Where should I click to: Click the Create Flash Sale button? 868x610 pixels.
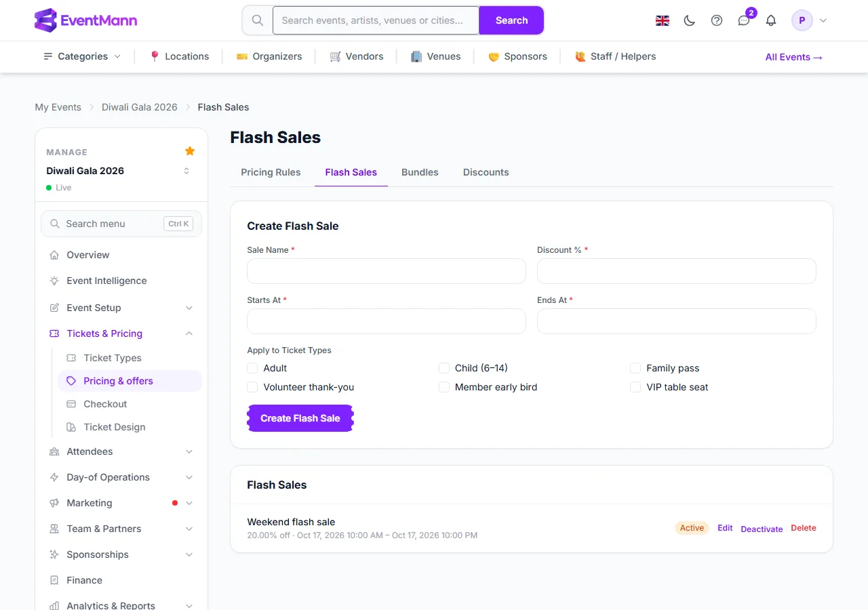pos(300,418)
